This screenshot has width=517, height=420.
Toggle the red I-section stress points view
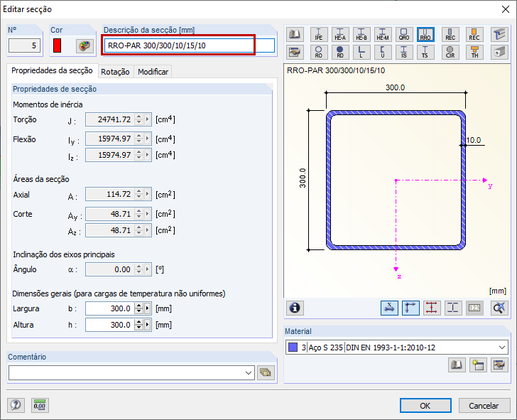(x=432, y=308)
